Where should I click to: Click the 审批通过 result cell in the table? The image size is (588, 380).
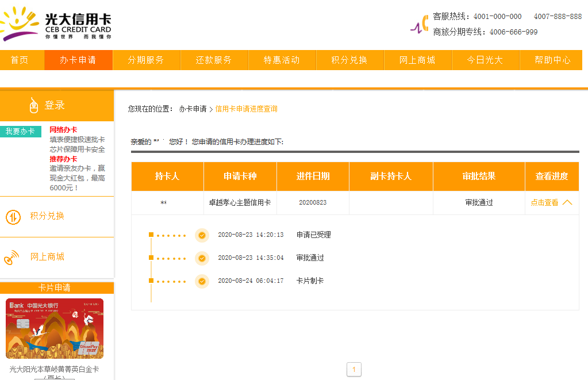tap(479, 202)
